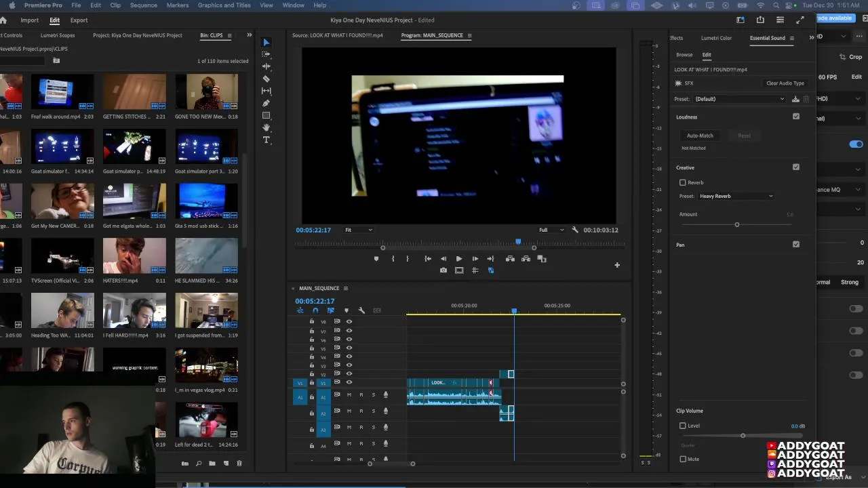Switch to the Browse tab
Screen dimensions: 868x488
(684, 55)
